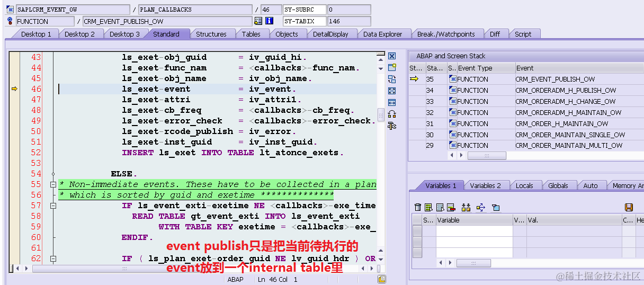Select stack entry CRM_ORDERADM_H_CHANGE_OW

tap(565, 101)
